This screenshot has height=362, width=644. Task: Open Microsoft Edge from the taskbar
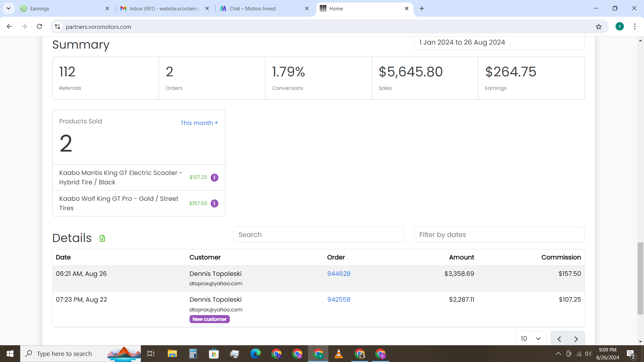click(255, 354)
